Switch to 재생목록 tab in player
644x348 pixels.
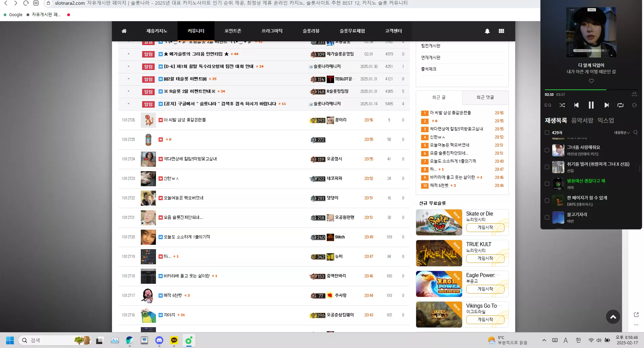[x=556, y=120]
